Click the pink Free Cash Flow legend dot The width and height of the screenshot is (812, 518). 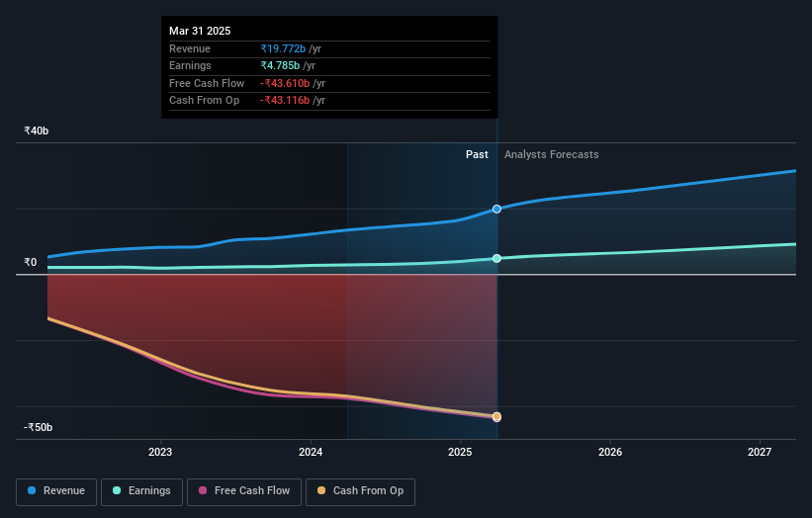203,490
